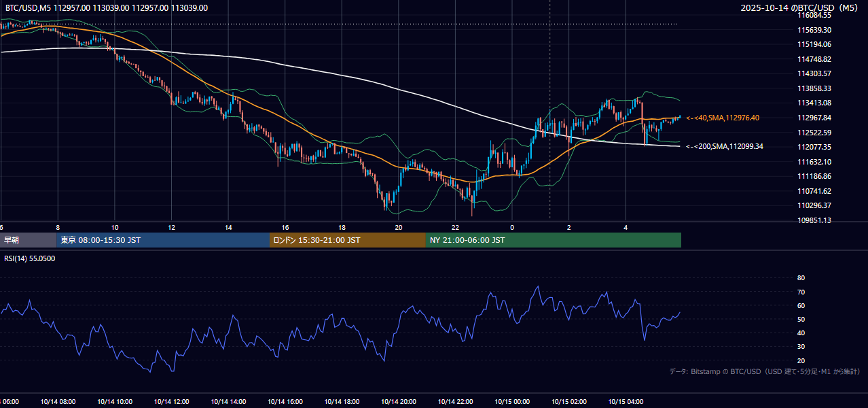Click the bottom date label 10/14 16:00
The height and width of the screenshot is (408, 868).
point(285,402)
